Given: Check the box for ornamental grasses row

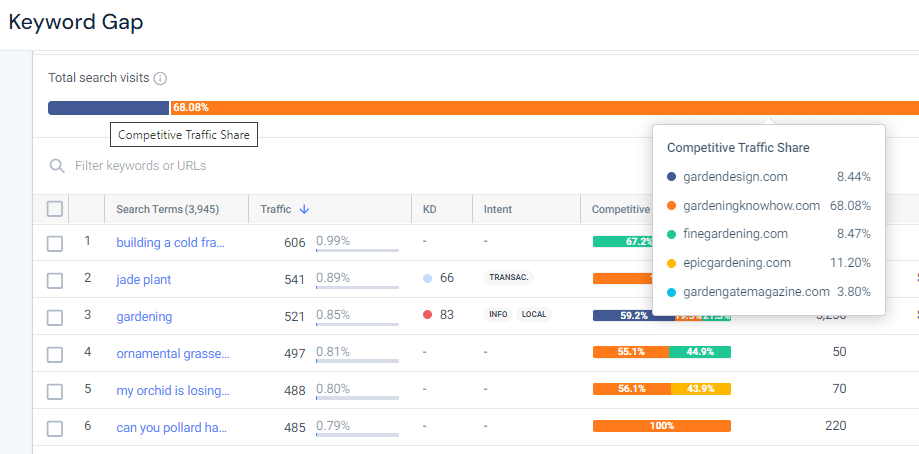Looking at the screenshot, I should click(55, 354).
